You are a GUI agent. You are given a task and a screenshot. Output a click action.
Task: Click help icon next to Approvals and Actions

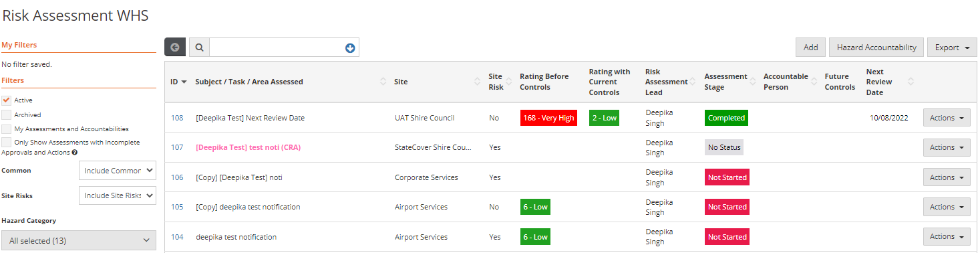pos(74,153)
